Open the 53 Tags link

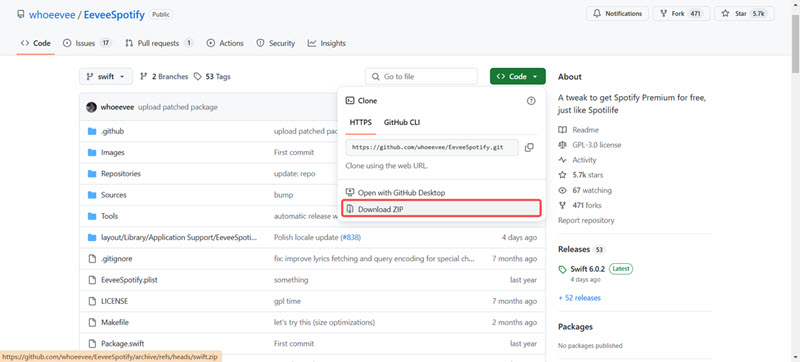coord(212,76)
